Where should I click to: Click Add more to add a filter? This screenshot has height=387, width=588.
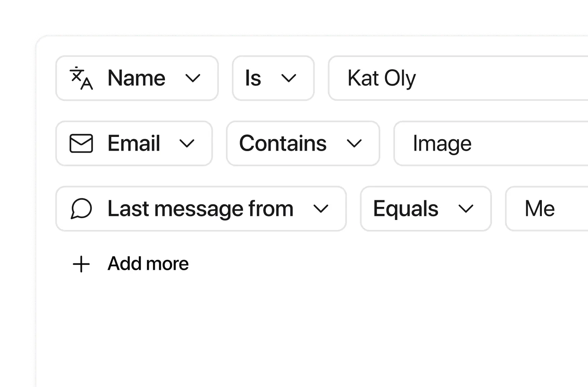[148, 264]
